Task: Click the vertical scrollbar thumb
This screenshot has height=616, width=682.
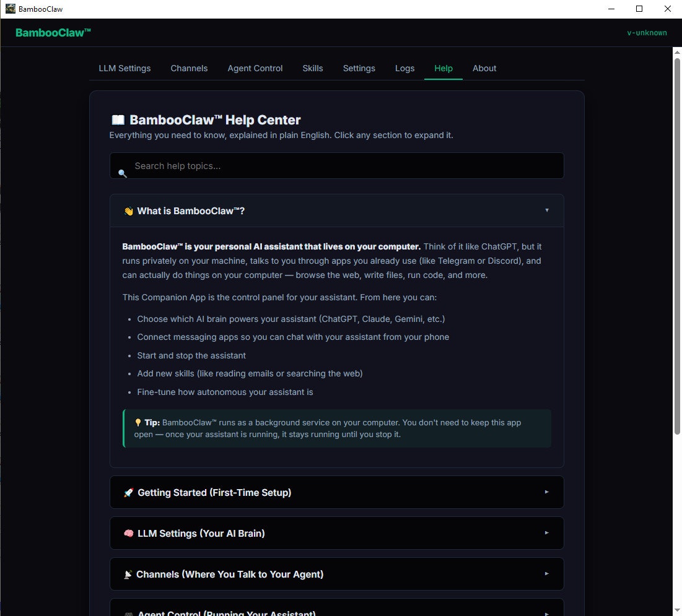Action: (x=677, y=246)
